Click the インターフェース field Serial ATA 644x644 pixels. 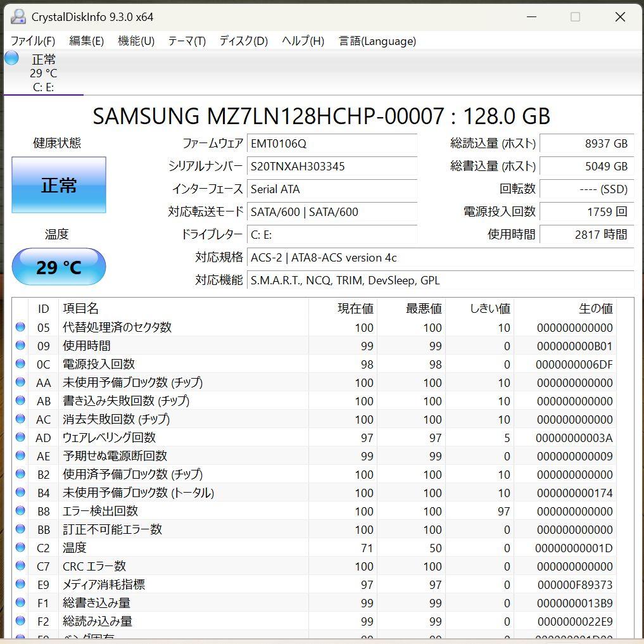(x=332, y=189)
